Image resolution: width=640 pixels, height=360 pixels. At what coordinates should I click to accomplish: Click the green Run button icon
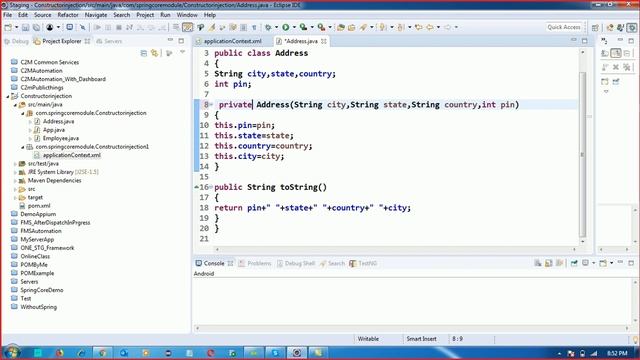(x=286, y=27)
